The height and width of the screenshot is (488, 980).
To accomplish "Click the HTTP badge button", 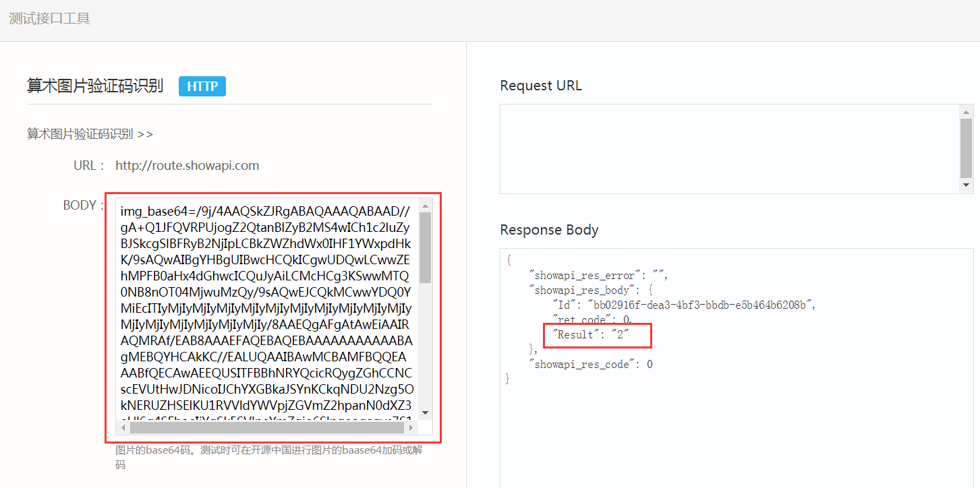I will 202,86.
